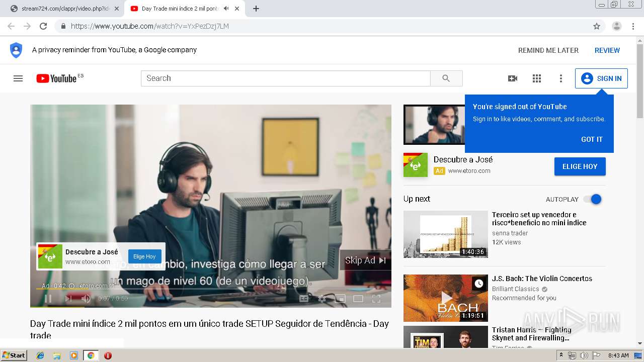Image resolution: width=644 pixels, height=362 pixels.
Task: Open the YouTube apps grid icon
Action: (x=537, y=78)
